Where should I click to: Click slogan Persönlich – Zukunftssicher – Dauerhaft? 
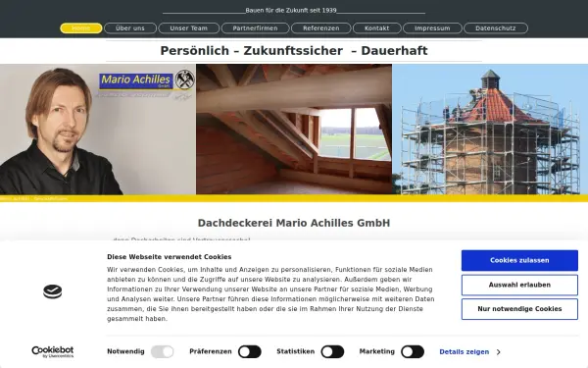(x=294, y=51)
